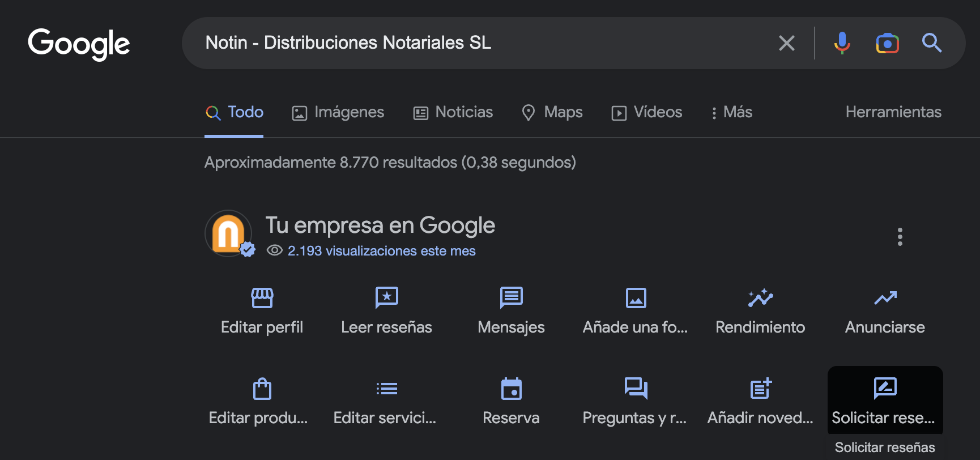Switch to the Imágenes tab
Image resolution: width=980 pixels, height=460 pixels.
pos(338,112)
